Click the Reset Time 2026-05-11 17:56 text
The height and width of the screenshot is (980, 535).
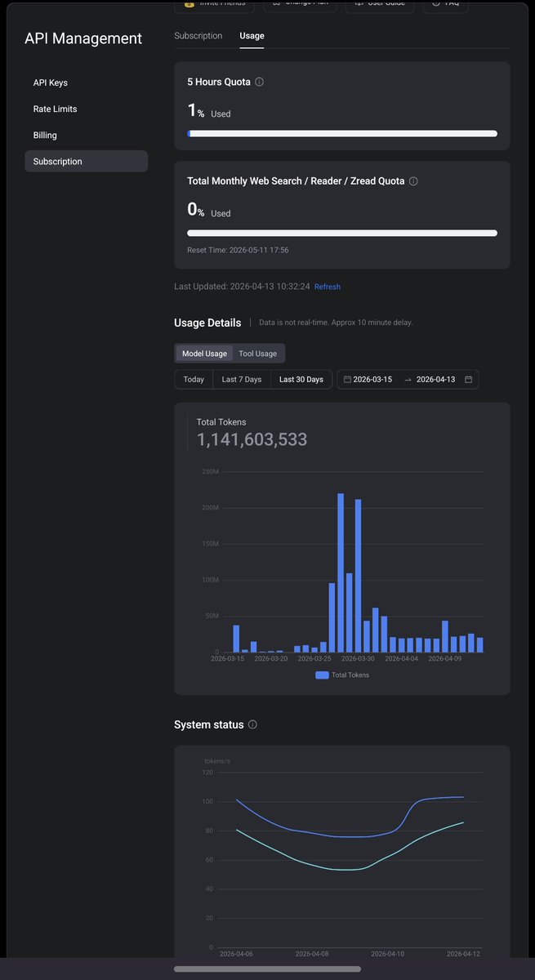click(x=238, y=251)
